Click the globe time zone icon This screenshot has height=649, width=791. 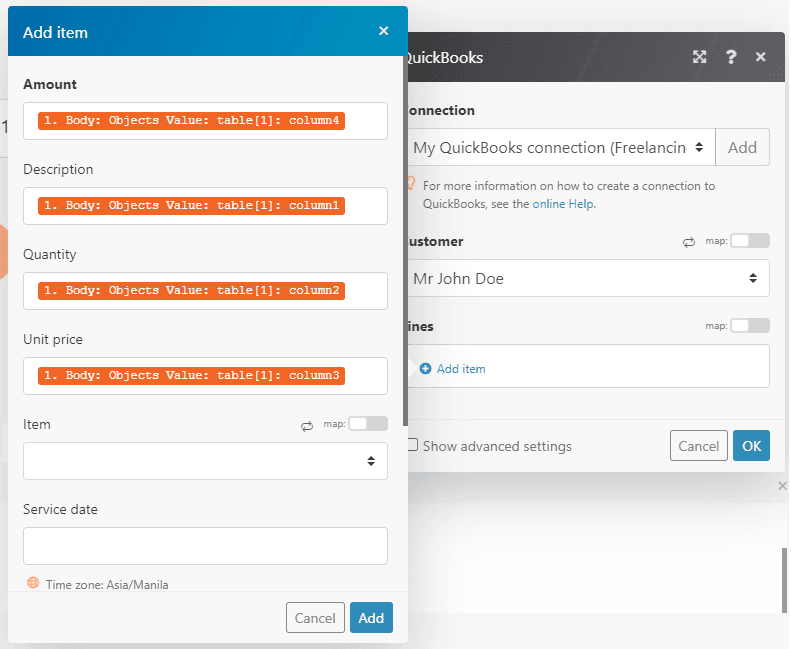tap(33, 583)
